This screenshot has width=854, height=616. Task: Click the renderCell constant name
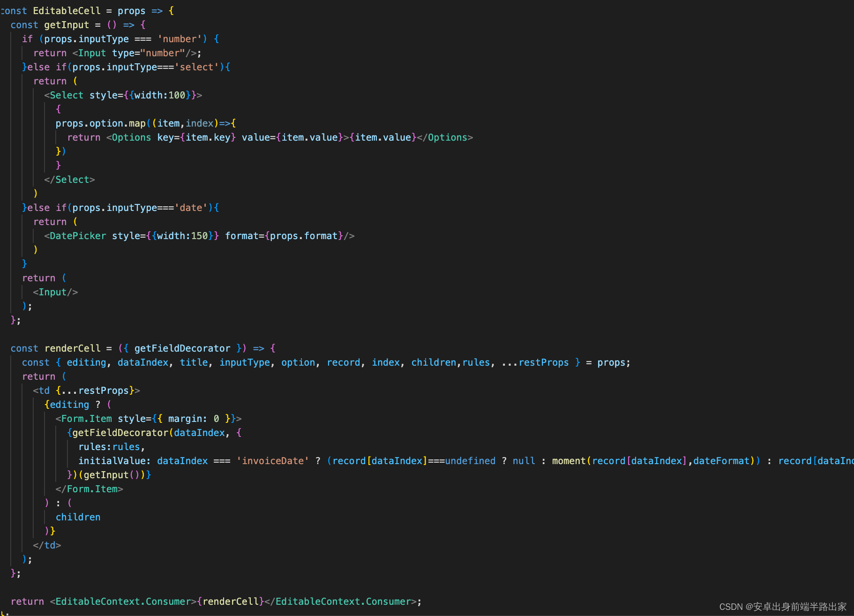[72, 348]
